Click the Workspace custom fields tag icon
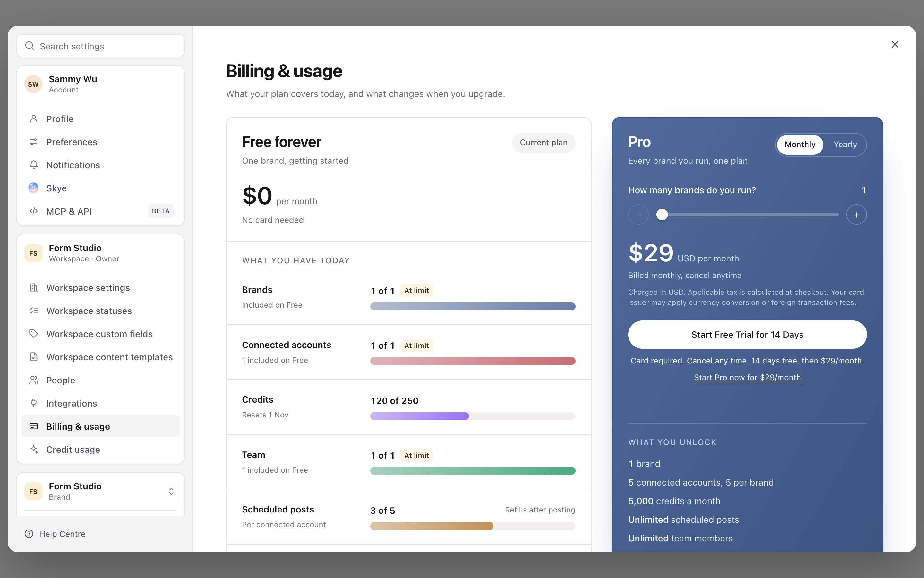Image resolution: width=924 pixels, height=578 pixels. (x=34, y=334)
